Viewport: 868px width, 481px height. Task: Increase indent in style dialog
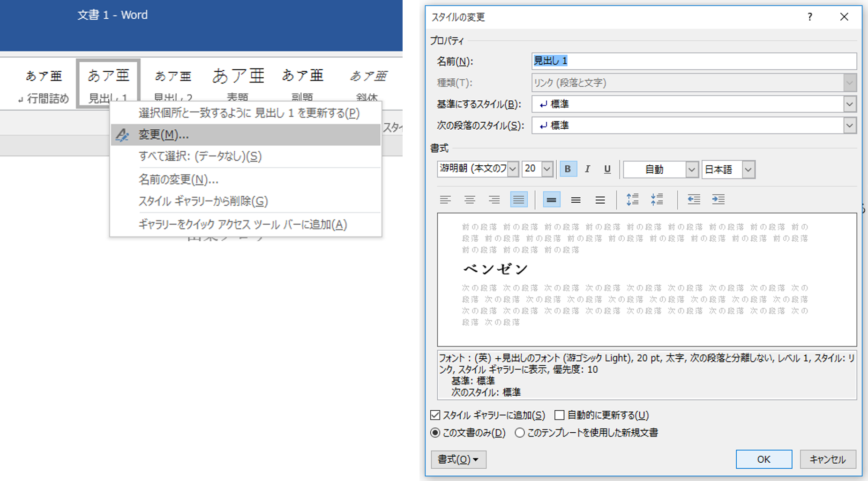click(718, 200)
